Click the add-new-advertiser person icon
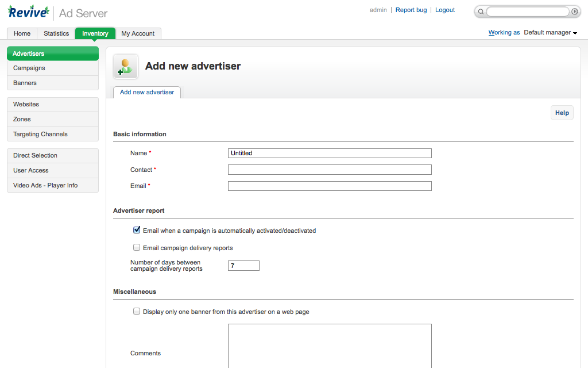Image resolution: width=588 pixels, height=368 pixels. point(125,66)
